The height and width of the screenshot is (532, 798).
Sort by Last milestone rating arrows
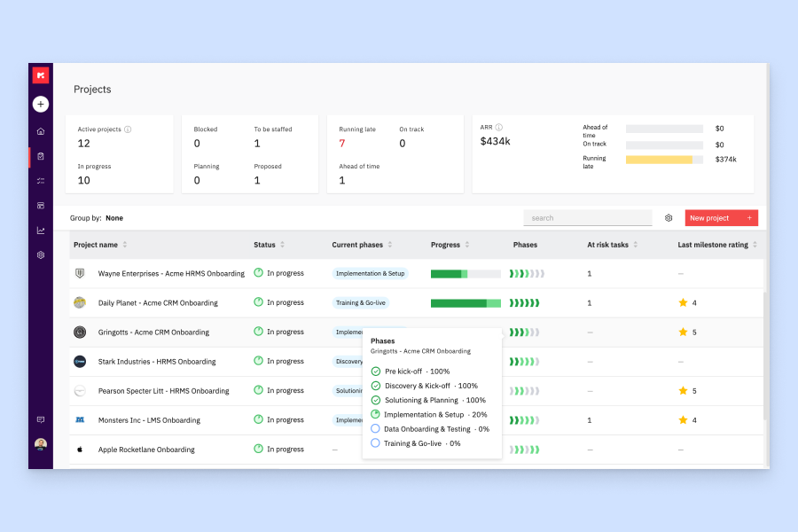pyautogui.click(x=755, y=245)
